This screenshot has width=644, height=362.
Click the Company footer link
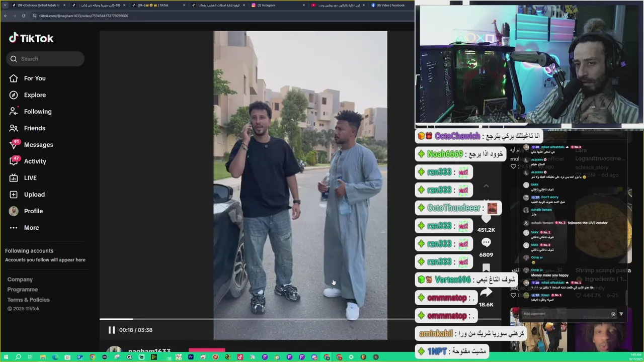click(20, 280)
